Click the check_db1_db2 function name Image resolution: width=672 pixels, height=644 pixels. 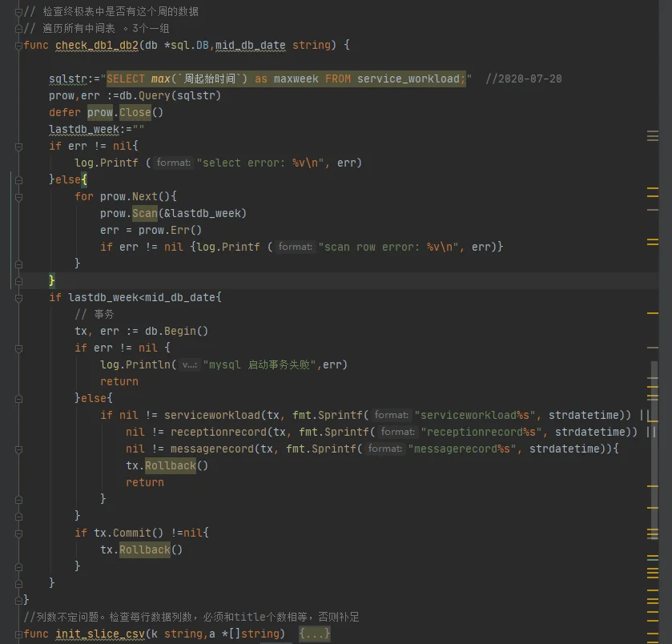coord(97,46)
